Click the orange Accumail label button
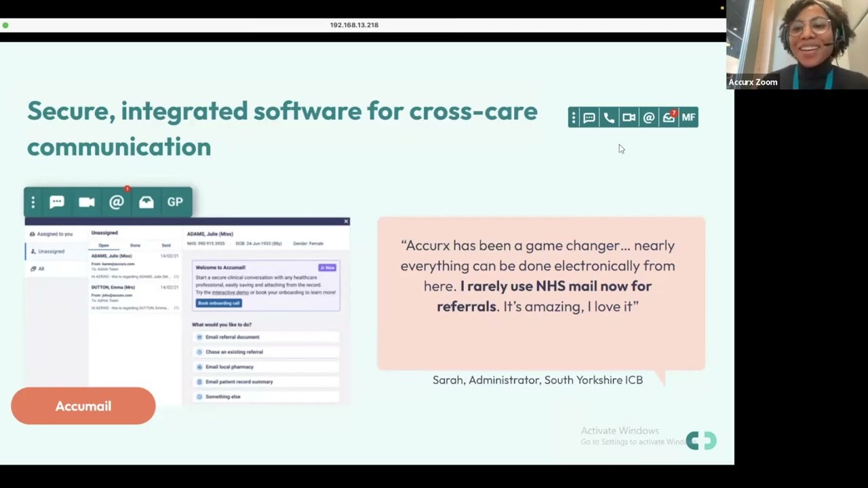868x488 pixels. click(83, 406)
